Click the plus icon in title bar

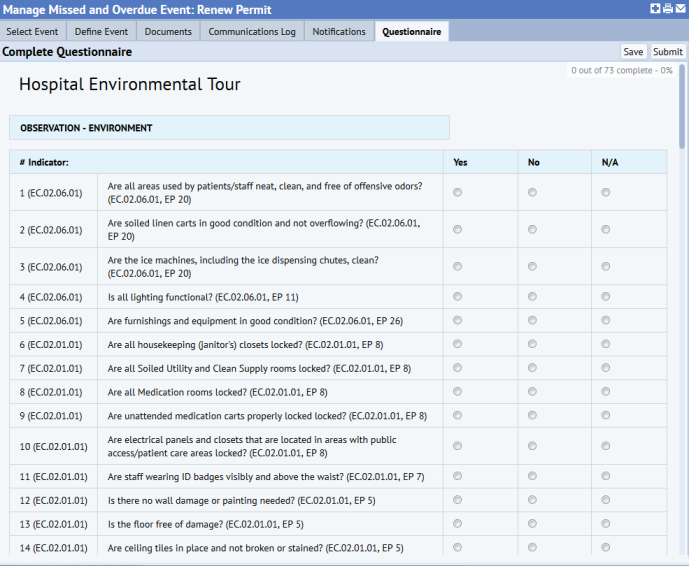(x=655, y=9)
